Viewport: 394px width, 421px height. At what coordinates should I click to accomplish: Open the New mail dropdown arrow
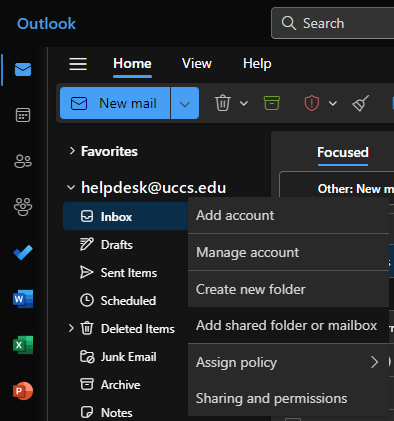click(x=185, y=103)
